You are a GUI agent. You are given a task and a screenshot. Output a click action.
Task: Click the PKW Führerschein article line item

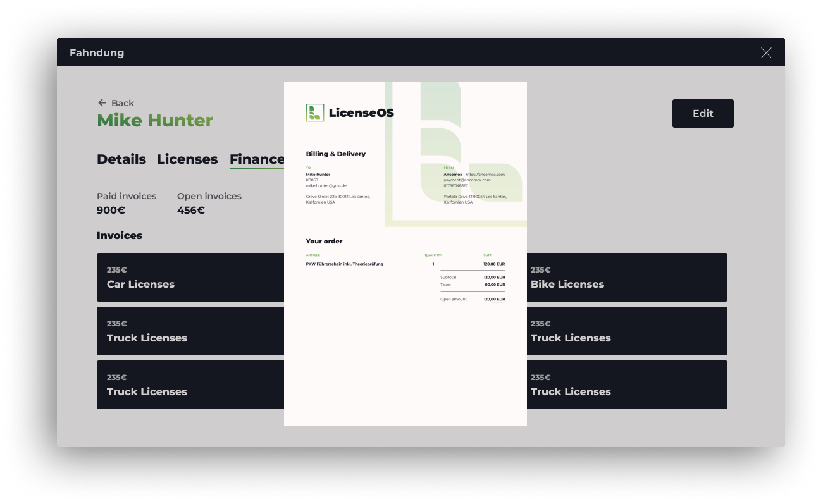coord(344,264)
